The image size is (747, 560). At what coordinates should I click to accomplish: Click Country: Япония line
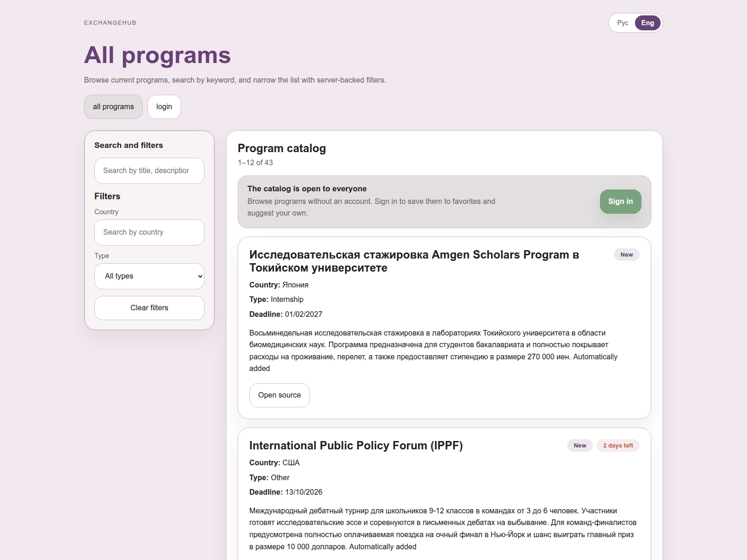(x=279, y=285)
